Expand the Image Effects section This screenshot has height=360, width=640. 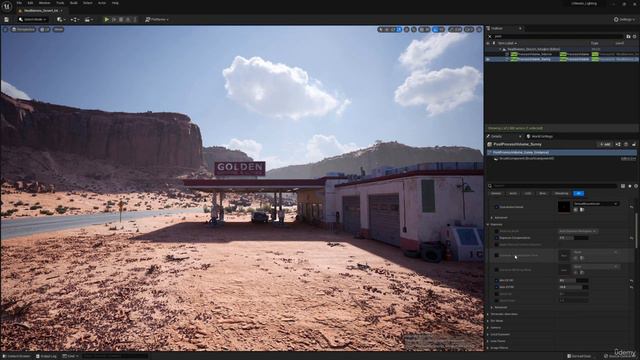point(488,348)
